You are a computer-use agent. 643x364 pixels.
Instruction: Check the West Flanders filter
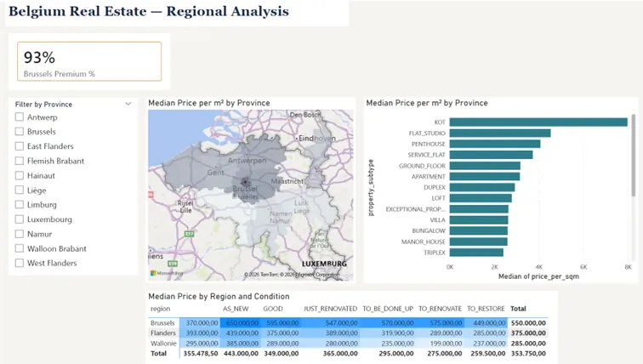coord(20,263)
